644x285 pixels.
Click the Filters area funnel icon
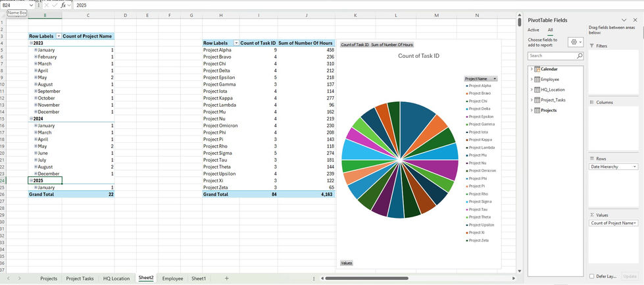click(x=592, y=46)
